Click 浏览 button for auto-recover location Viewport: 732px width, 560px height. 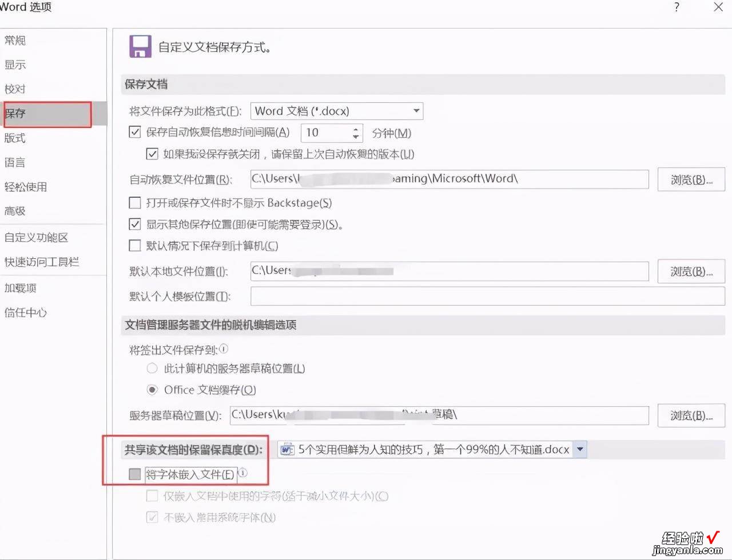tap(691, 179)
